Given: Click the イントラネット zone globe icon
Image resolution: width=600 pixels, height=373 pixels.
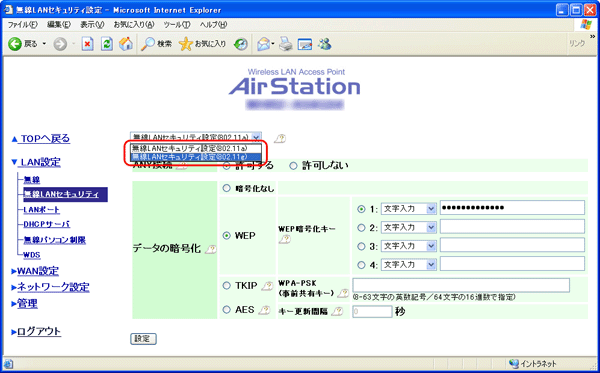Looking at the screenshot, I should coord(514,363).
